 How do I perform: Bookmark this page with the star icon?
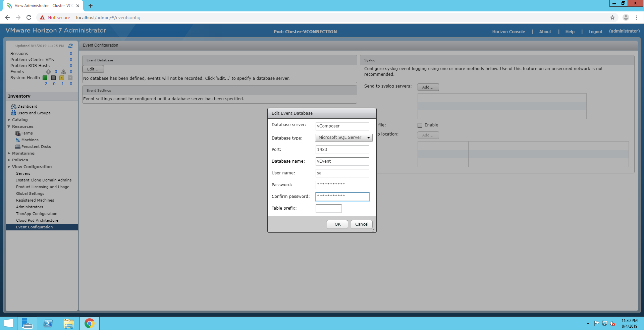click(x=612, y=17)
